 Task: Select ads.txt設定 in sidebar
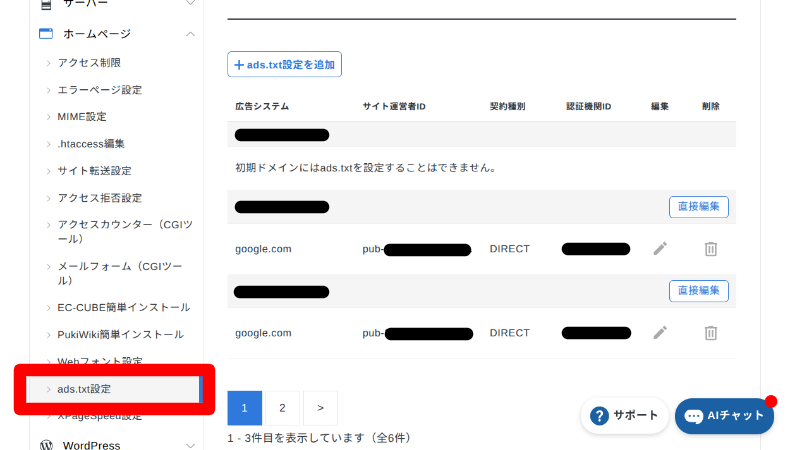coord(114,389)
